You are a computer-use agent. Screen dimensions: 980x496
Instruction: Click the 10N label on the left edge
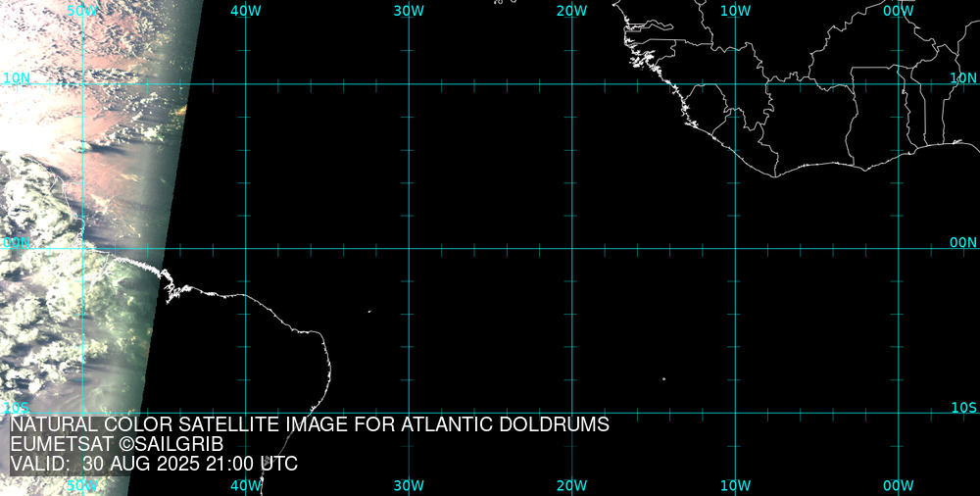point(17,78)
